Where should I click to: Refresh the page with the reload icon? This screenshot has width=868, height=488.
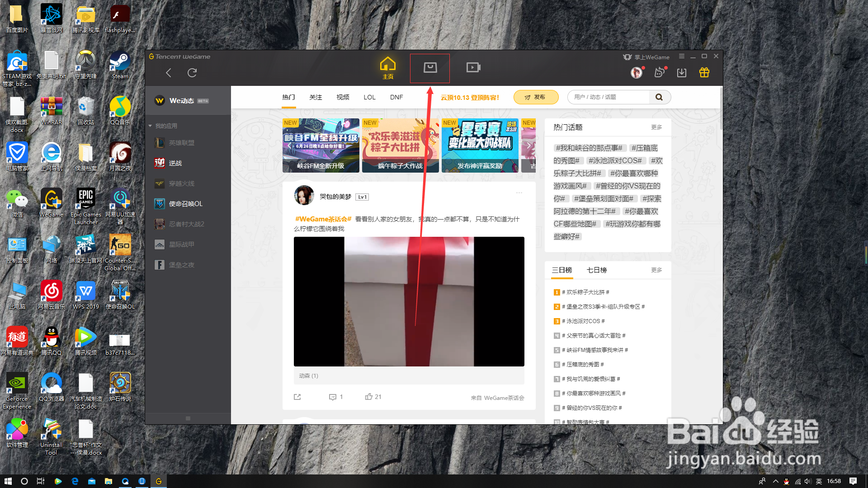point(192,72)
